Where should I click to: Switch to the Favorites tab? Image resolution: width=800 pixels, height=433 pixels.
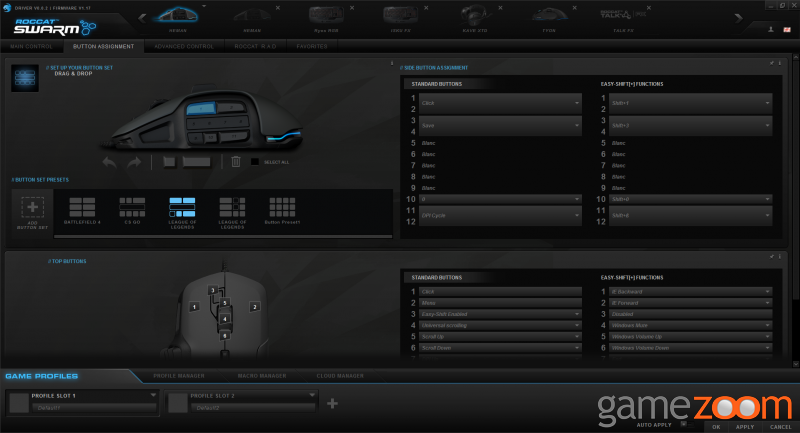pyautogui.click(x=312, y=46)
